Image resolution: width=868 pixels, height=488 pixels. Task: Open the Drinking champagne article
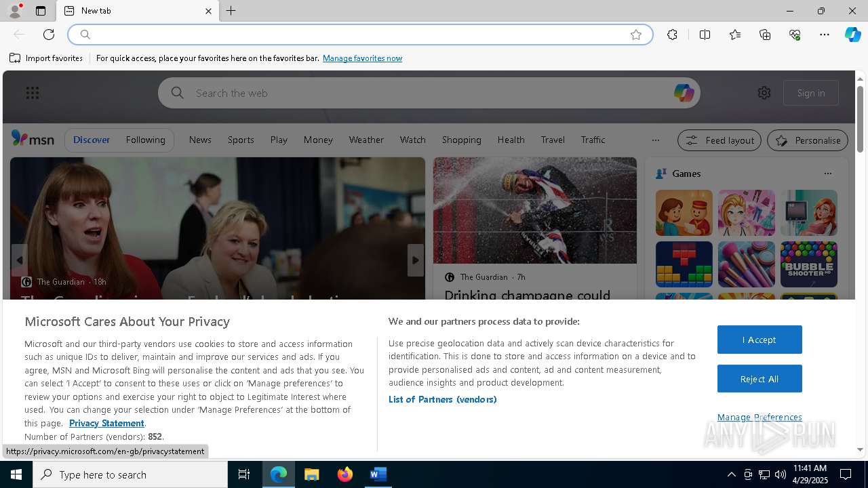point(527,295)
